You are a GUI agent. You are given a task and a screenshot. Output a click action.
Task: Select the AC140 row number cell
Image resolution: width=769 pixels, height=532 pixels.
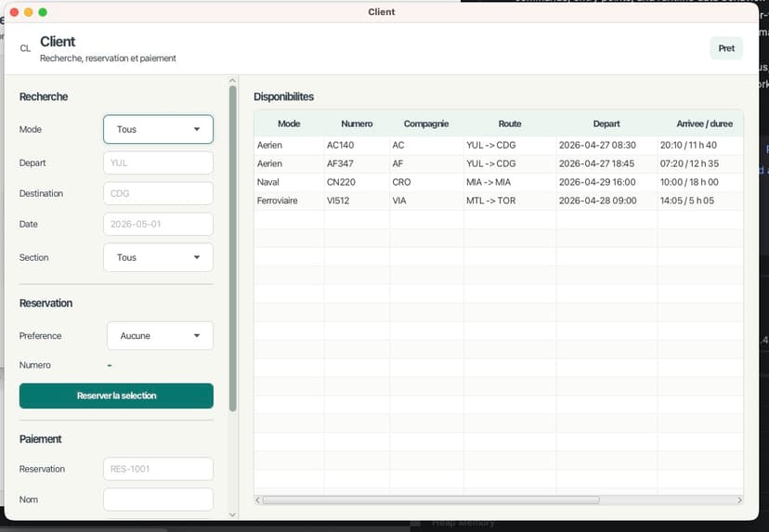[x=357, y=145]
